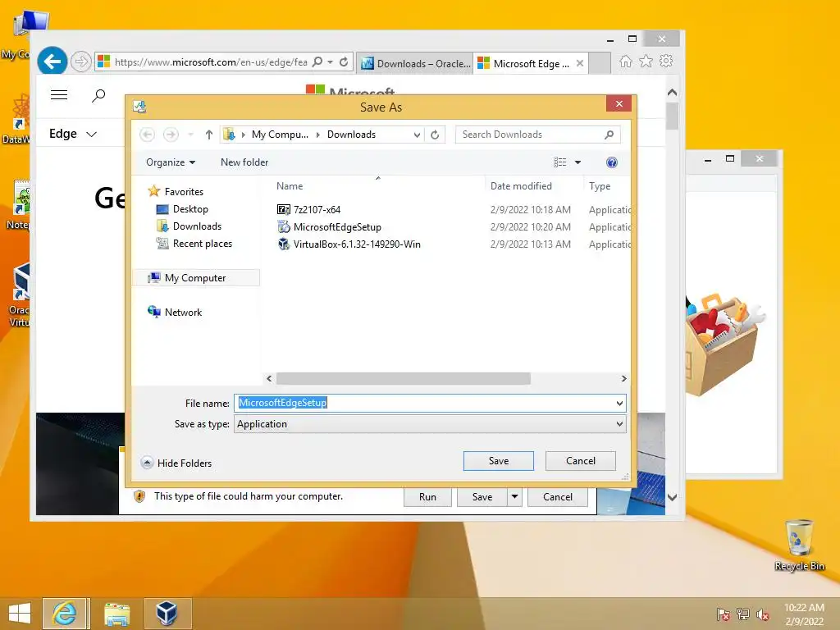Click the horizontal scrollbar in file list
The width and height of the screenshot is (840, 630).
(x=404, y=379)
